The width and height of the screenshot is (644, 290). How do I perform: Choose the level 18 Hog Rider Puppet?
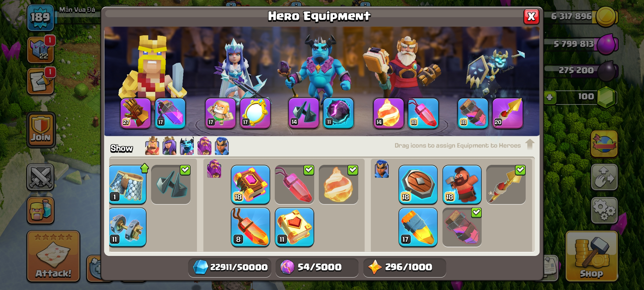tap(462, 184)
